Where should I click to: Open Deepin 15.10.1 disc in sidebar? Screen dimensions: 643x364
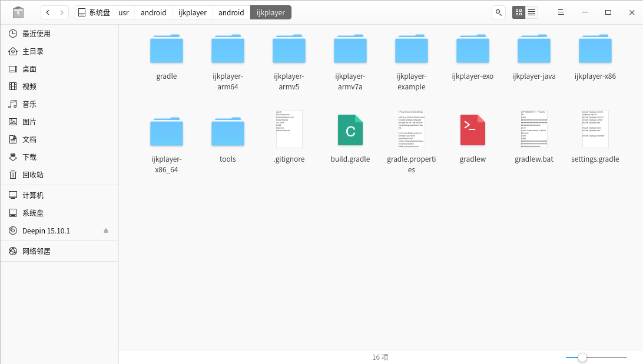[x=59, y=231]
